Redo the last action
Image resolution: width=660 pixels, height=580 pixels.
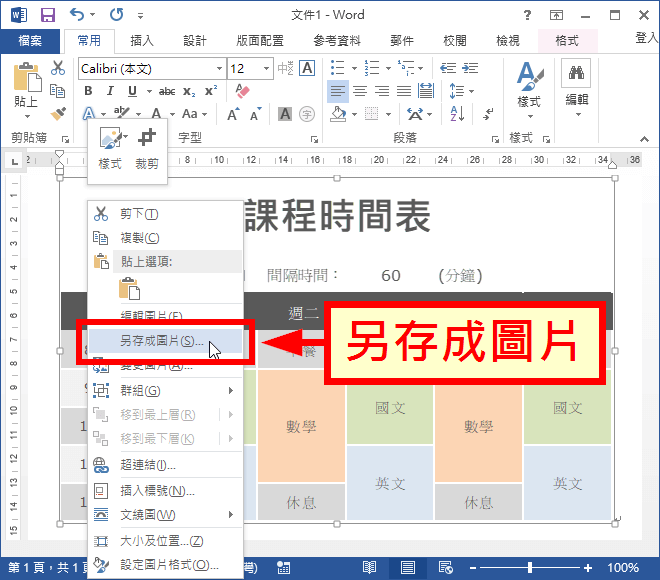[x=117, y=15]
